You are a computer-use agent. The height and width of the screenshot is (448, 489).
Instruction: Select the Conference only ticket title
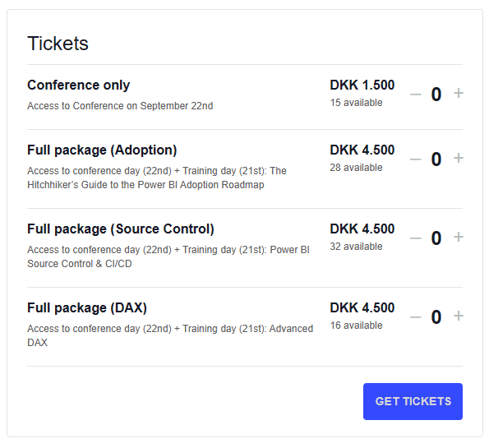78,85
